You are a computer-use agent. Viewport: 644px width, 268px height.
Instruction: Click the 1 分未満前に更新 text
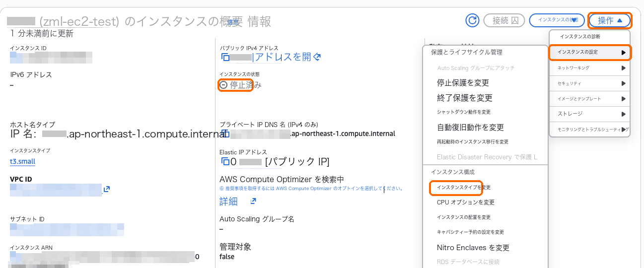point(42,34)
